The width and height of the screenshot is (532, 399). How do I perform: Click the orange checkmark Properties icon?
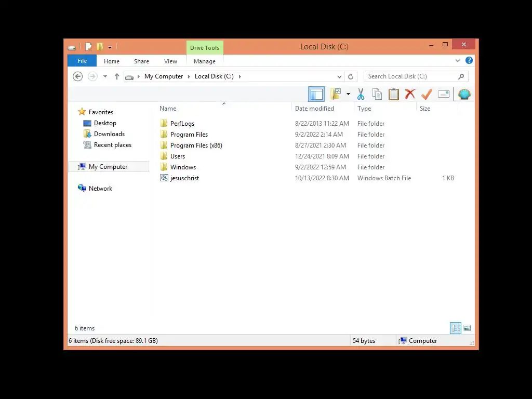(427, 94)
